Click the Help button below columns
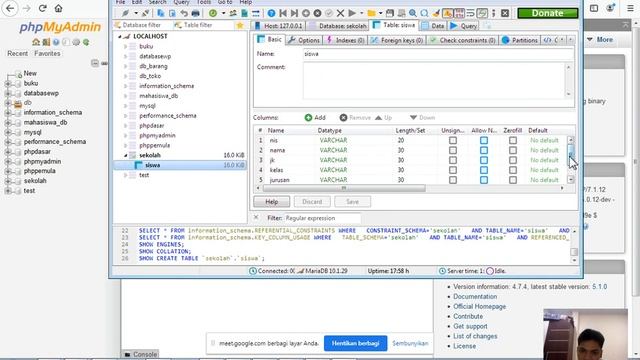640x360 pixels. coord(271,202)
